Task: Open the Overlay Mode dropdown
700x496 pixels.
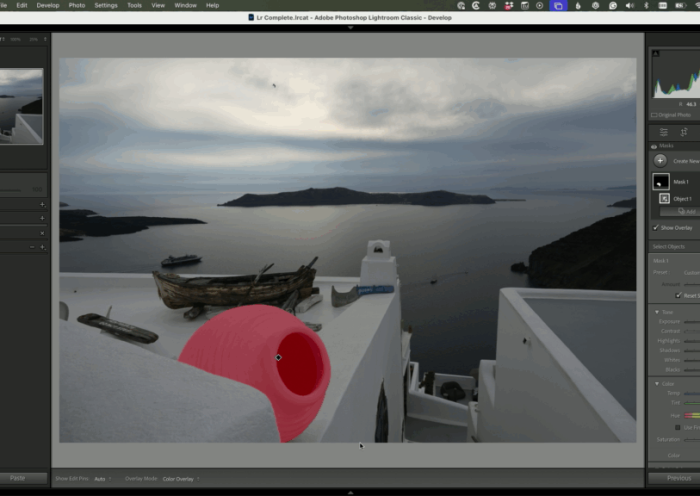Action: click(180, 479)
